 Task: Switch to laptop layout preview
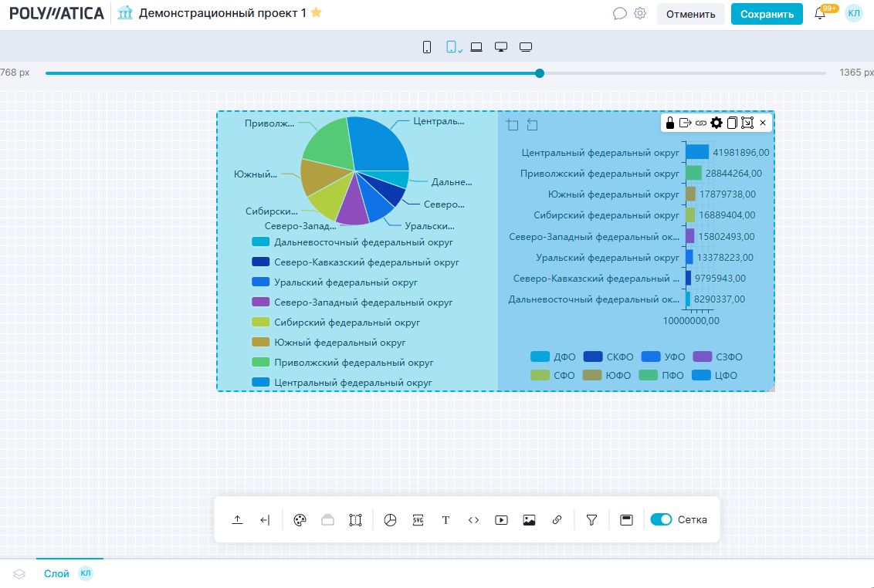tap(476, 47)
